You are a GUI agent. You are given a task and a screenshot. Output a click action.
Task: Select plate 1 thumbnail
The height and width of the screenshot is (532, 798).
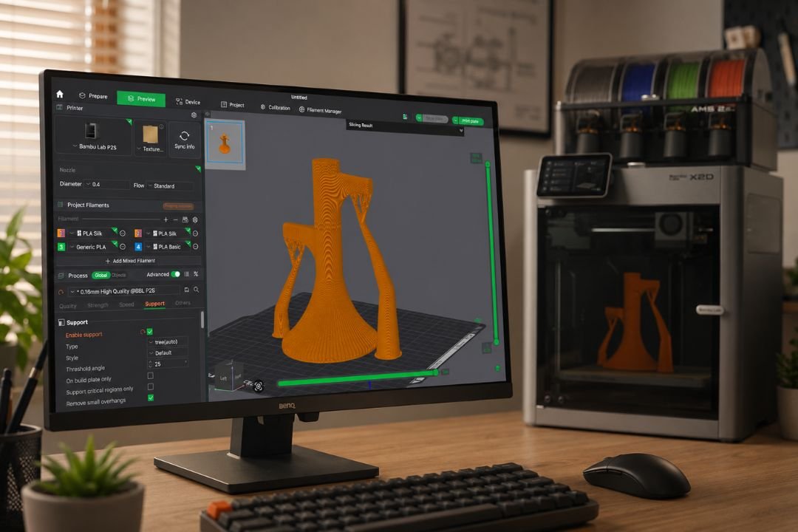point(225,144)
